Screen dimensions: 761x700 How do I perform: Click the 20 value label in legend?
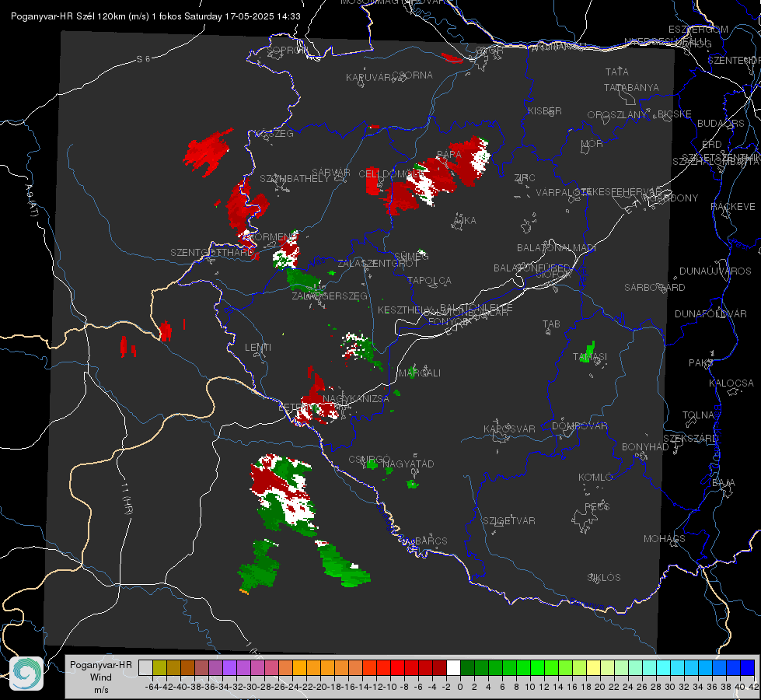coord(600,687)
